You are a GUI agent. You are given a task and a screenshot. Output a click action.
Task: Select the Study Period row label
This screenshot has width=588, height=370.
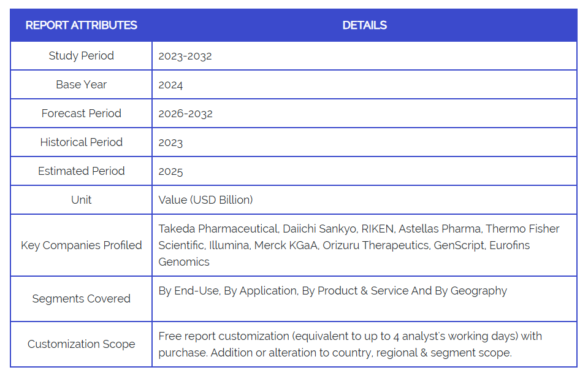click(81, 56)
